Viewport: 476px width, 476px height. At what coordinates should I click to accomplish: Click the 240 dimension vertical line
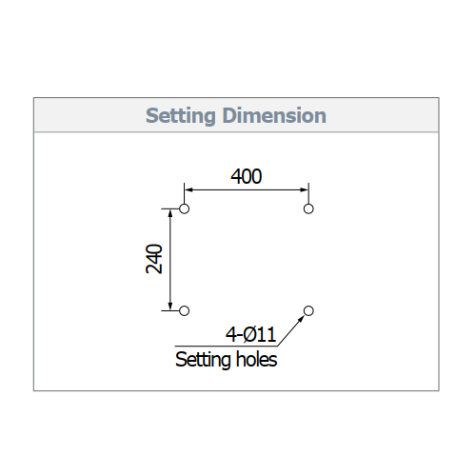[170, 260]
